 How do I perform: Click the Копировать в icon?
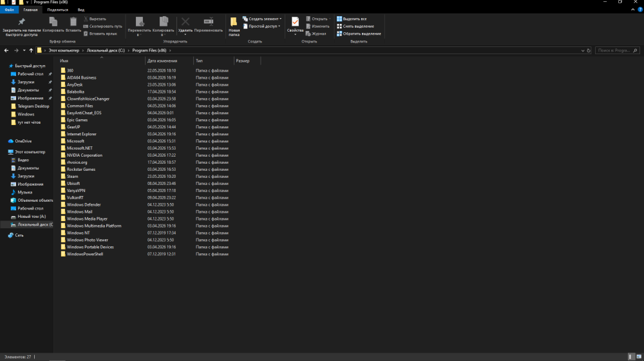pyautogui.click(x=164, y=21)
